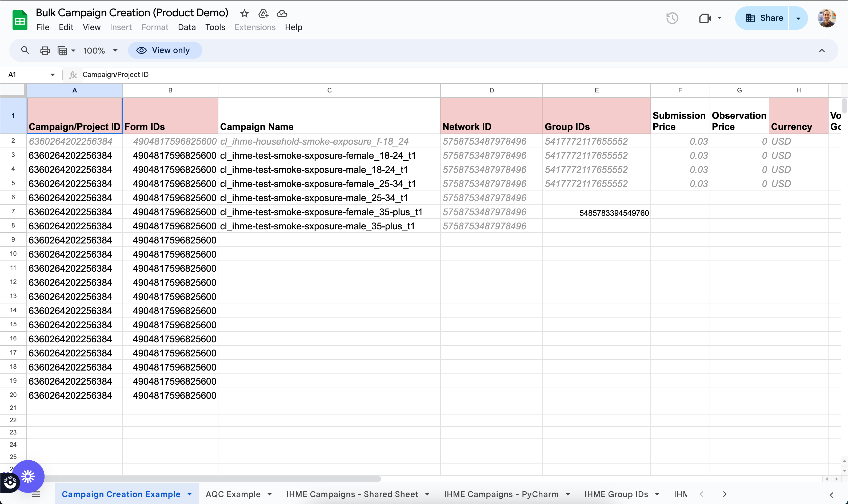Open search within the spreadsheet
The height and width of the screenshot is (504, 848).
(x=25, y=50)
